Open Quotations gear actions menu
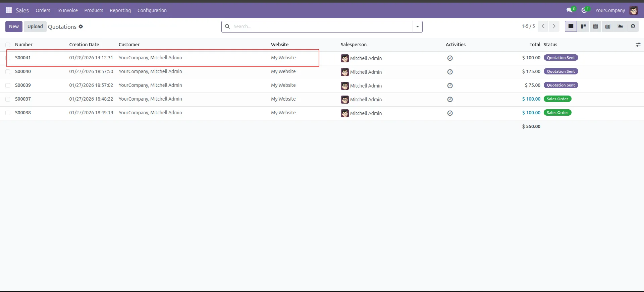 81,27
